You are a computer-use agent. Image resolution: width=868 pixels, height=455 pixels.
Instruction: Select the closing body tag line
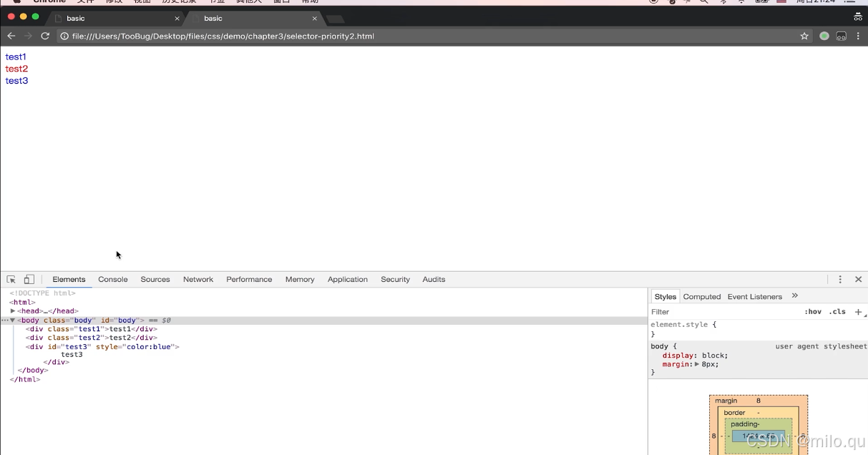(33, 371)
